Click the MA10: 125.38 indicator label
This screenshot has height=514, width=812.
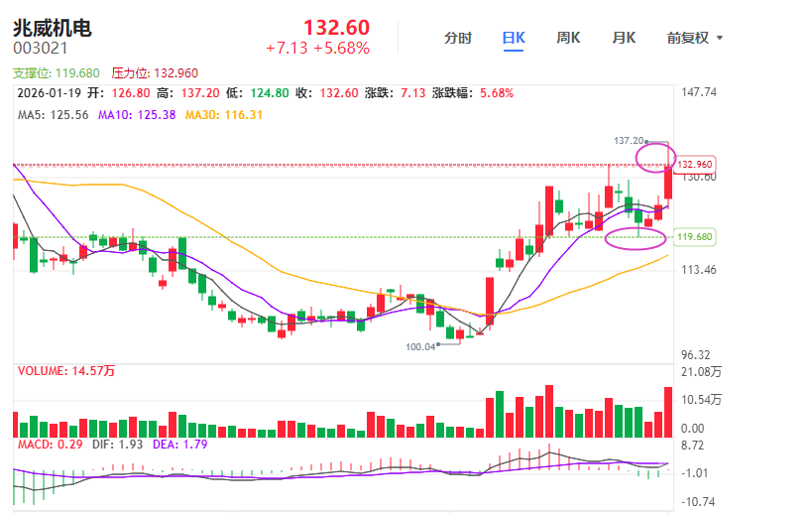pos(137,115)
